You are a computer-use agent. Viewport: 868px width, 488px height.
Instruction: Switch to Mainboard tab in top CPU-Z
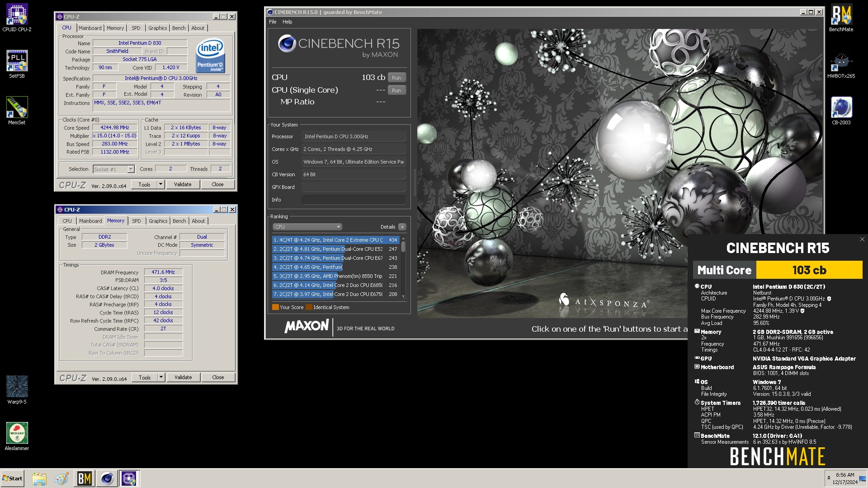pyautogui.click(x=90, y=28)
